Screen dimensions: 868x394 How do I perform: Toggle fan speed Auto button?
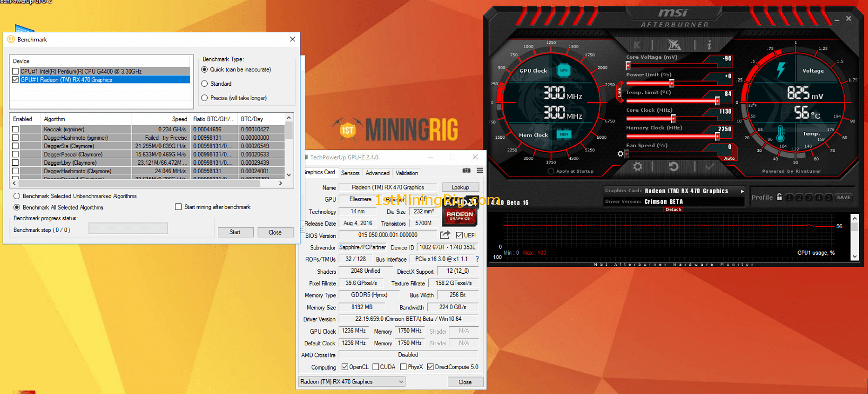[729, 158]
